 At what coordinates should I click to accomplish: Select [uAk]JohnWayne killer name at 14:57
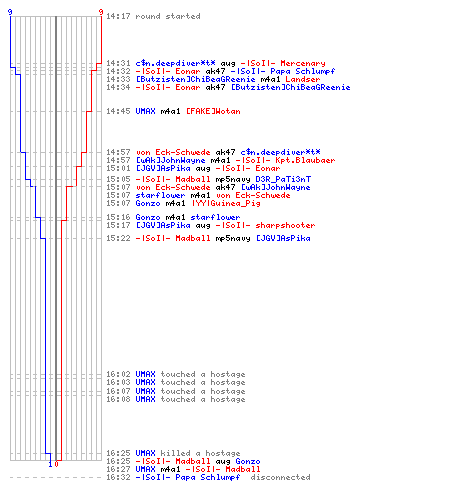170,160
